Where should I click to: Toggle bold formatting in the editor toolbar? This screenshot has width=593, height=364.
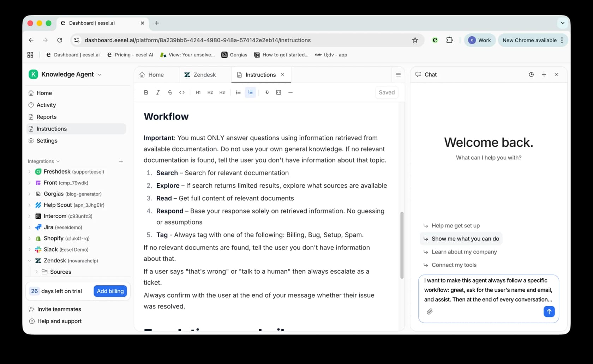click(146, 92)
